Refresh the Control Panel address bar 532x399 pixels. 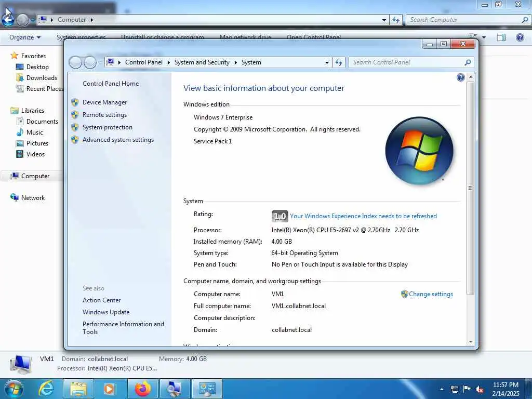coord(339,62)
